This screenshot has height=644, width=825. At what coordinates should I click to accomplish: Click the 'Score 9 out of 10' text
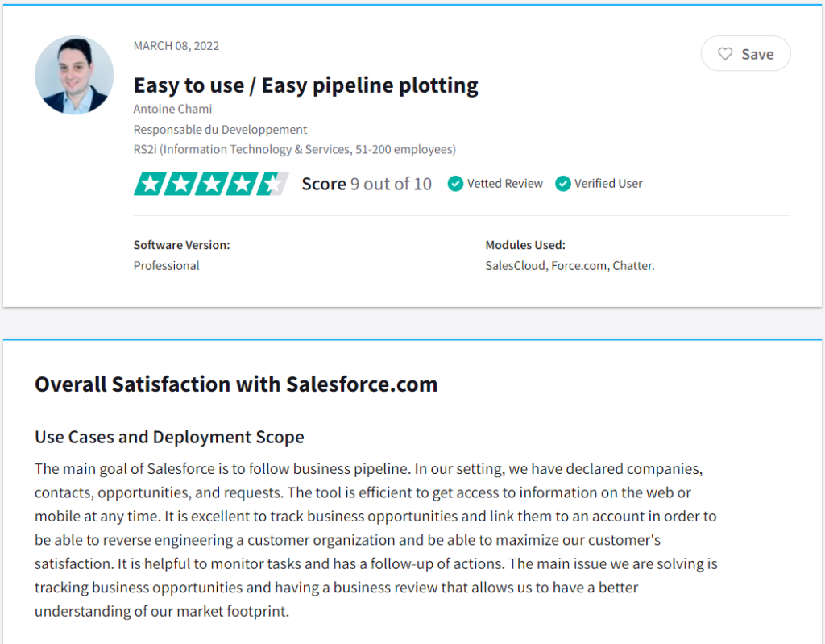367,184
